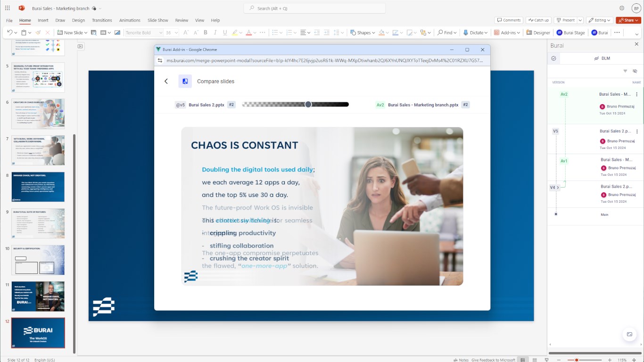Image resolution: width=644 pixels, height=362 pixels.
Task: Increase the font size with the larger A
Action: tap(186, 33)
